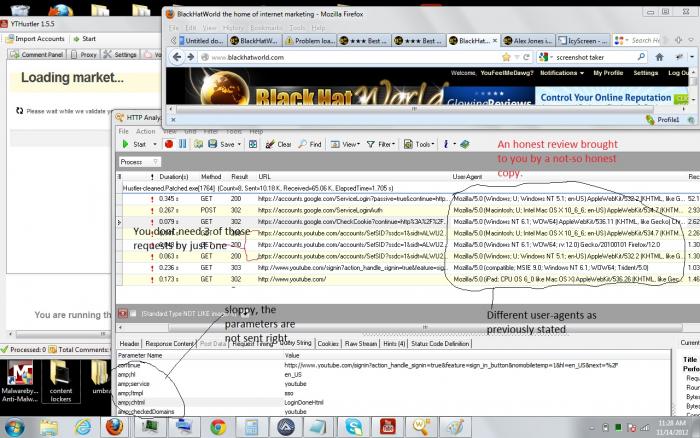
Task: Switch to the Header tab in HTTP Analyzer
Action: pyautogui.click(x=129, y=343)
